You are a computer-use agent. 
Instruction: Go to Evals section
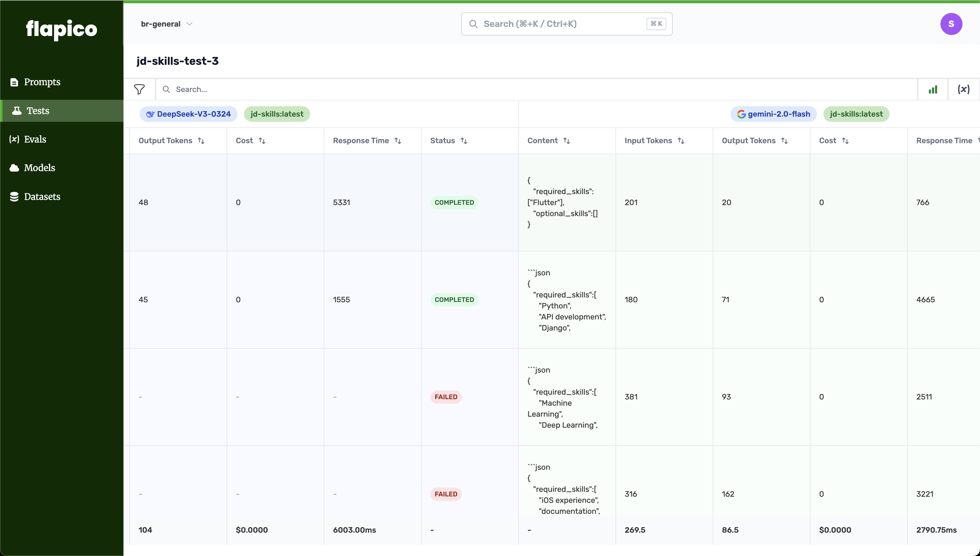click(x=35, y=139)
